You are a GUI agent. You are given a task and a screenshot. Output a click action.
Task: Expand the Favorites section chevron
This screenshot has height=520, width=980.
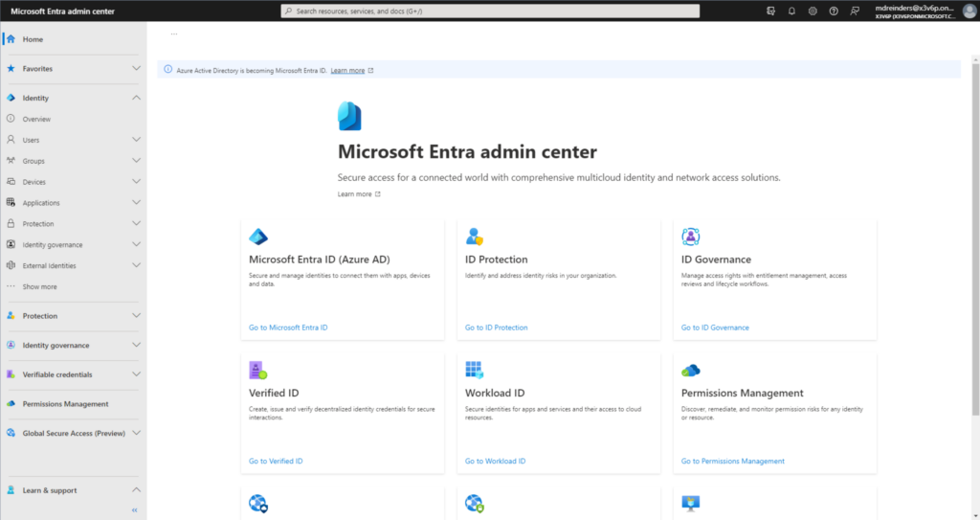136,68
